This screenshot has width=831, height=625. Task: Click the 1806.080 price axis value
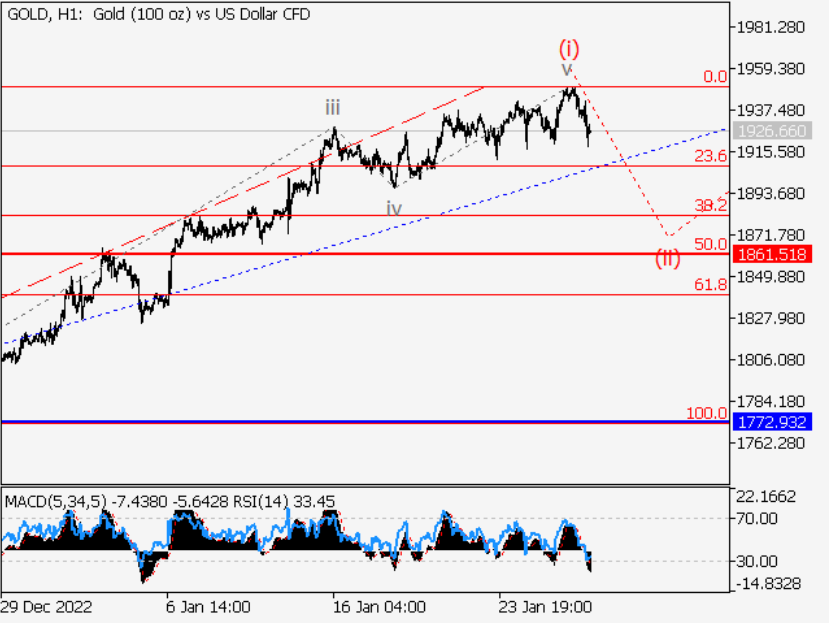click(x=771, y=360)
